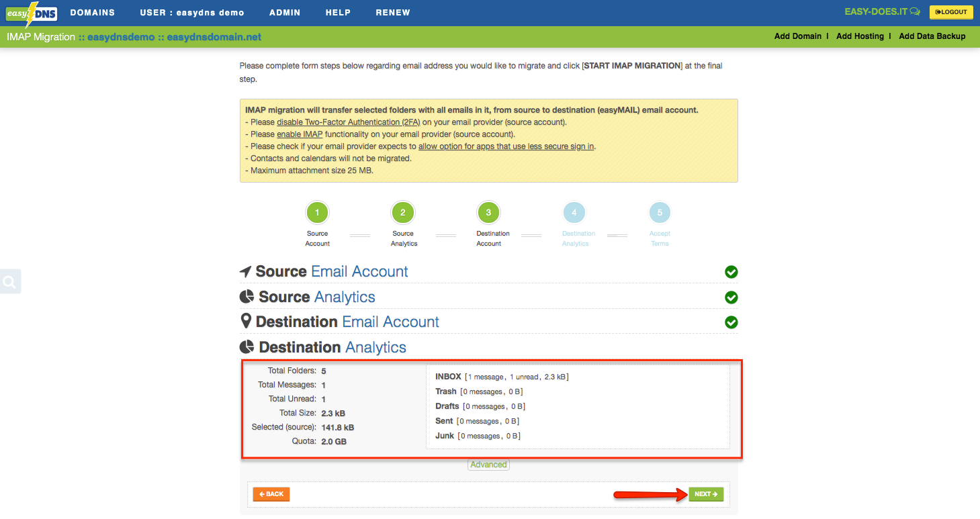Click the pie chart icon beside Source Analytics
Screen dimensions: 980x519
(x=247, y=297)
